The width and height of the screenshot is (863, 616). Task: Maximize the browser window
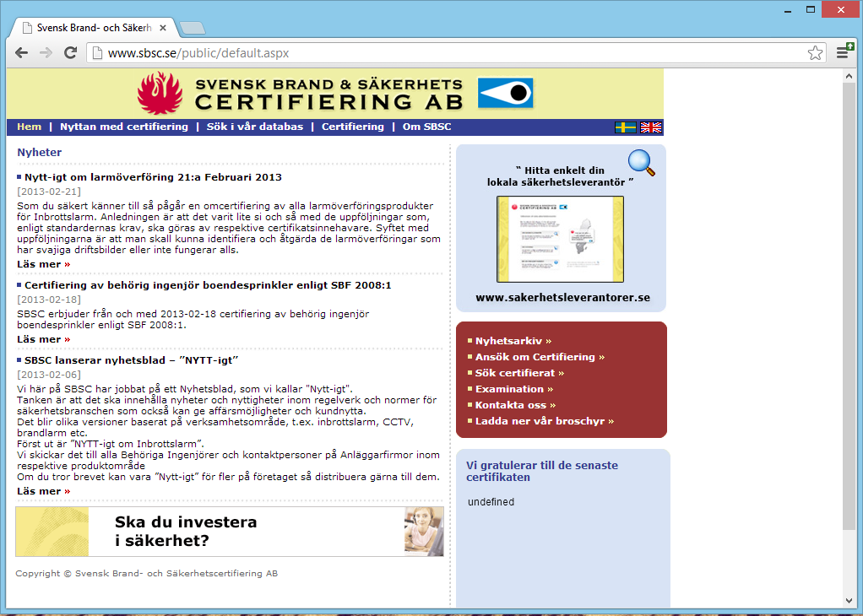pos(811,10)
